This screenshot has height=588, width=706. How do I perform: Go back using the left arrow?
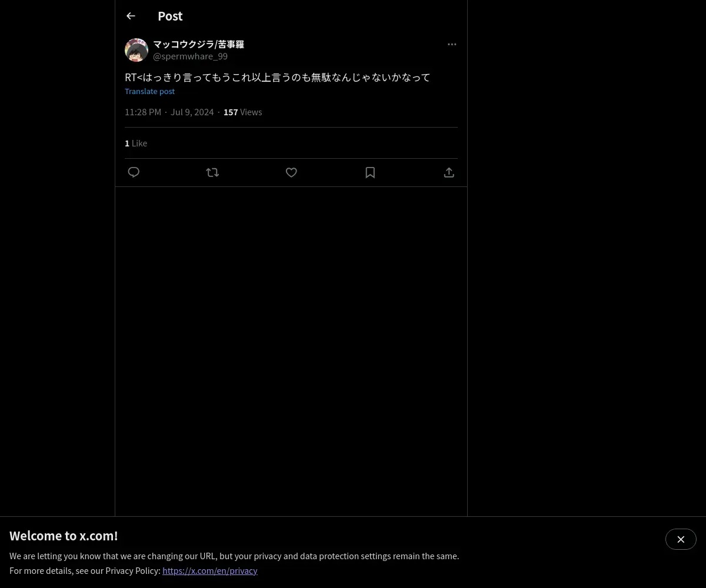pos(131,16)
